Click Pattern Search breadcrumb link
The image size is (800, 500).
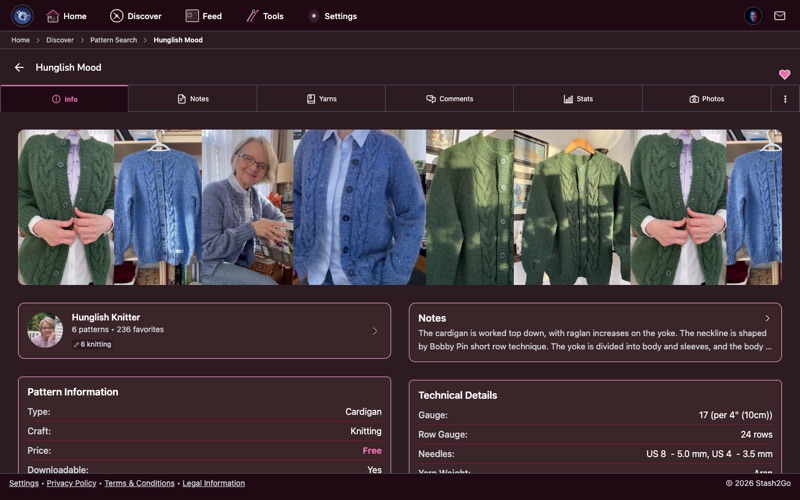tap(113, 40)
